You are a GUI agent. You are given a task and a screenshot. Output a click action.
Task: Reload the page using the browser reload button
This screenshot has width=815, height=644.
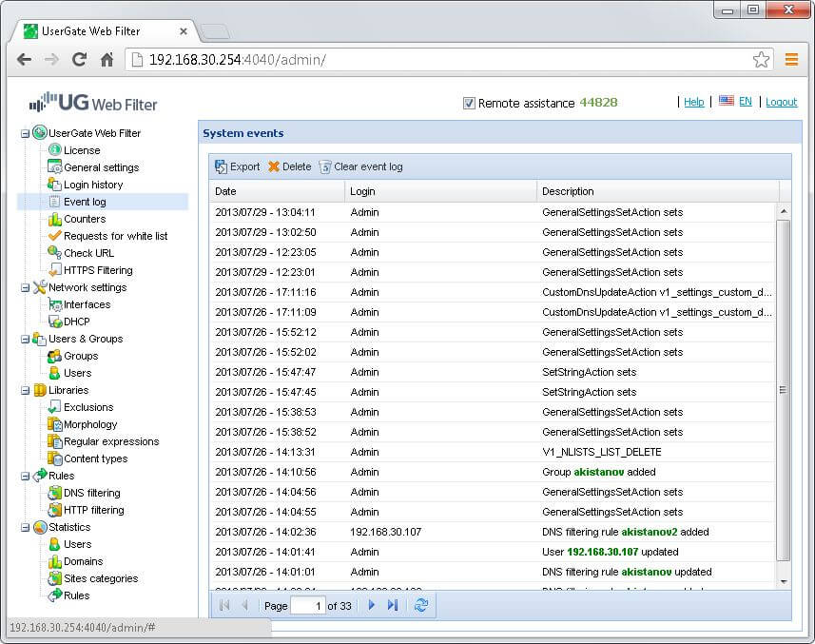click(x=80, y=59)
